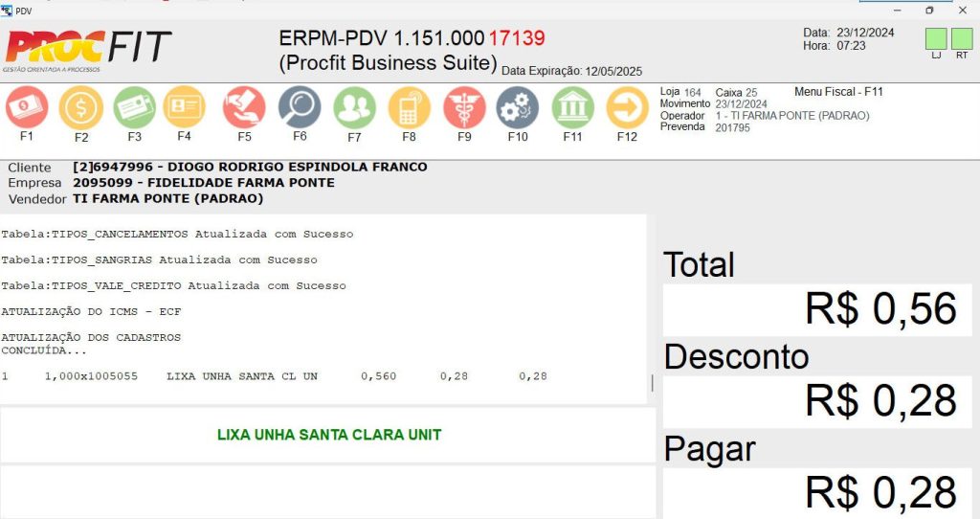Click the TIPOS_CANCELAMENTOS log line
Viewport: 980px width, 519px height.
click(x=177, y=234)
